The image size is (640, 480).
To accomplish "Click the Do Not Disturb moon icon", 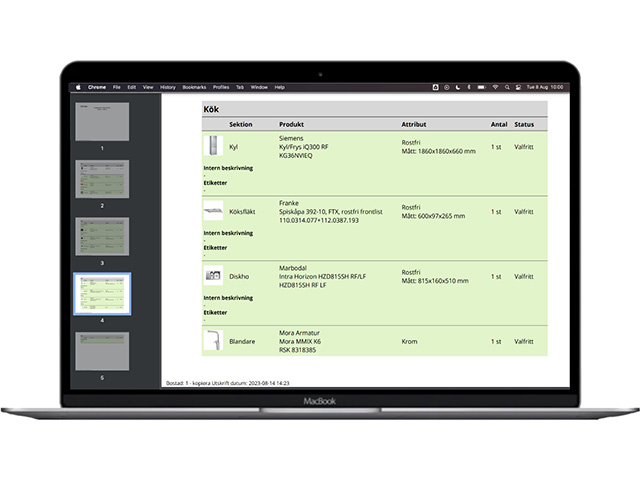I will pyautogui.click(x=458, y=87).
